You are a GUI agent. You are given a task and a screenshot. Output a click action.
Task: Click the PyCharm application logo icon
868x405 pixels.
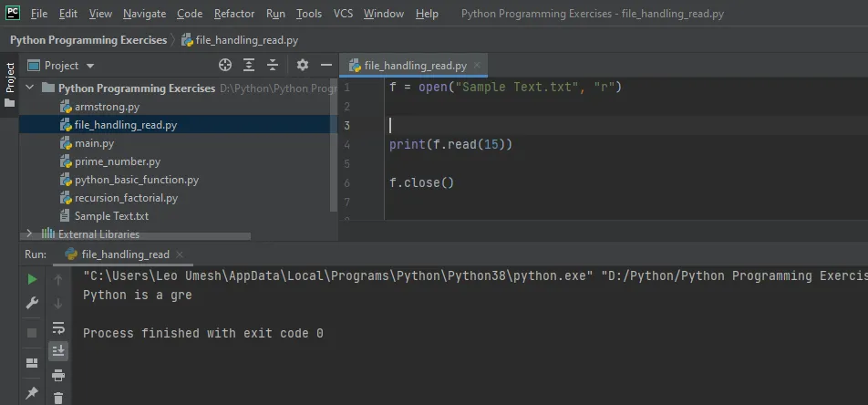[x=12, y=13]
